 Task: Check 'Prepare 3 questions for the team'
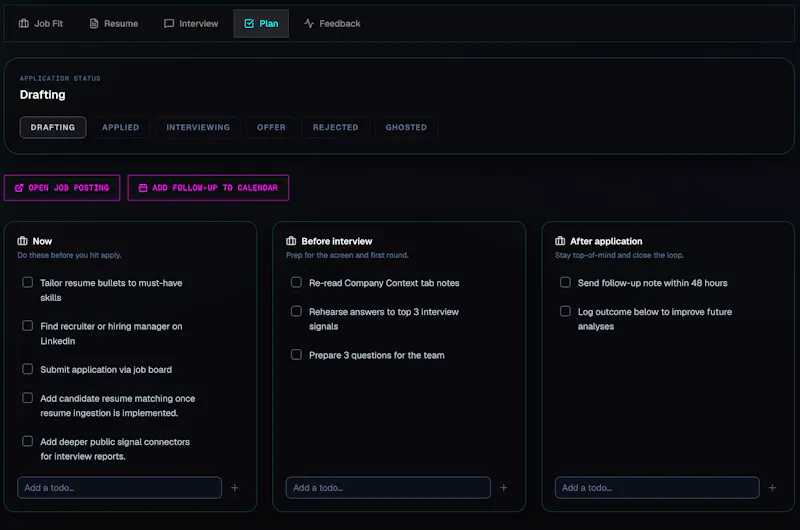point(296,355)
